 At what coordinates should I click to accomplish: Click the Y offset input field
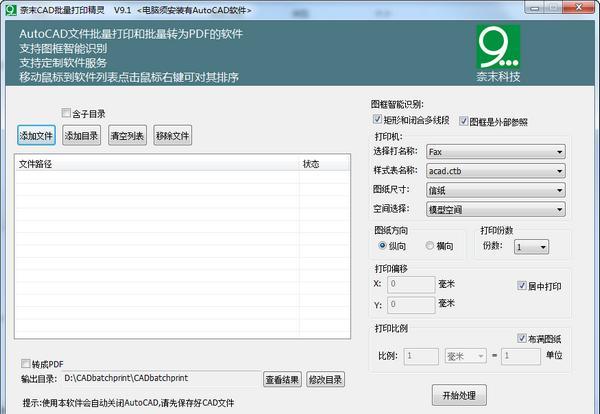point(411,305)
